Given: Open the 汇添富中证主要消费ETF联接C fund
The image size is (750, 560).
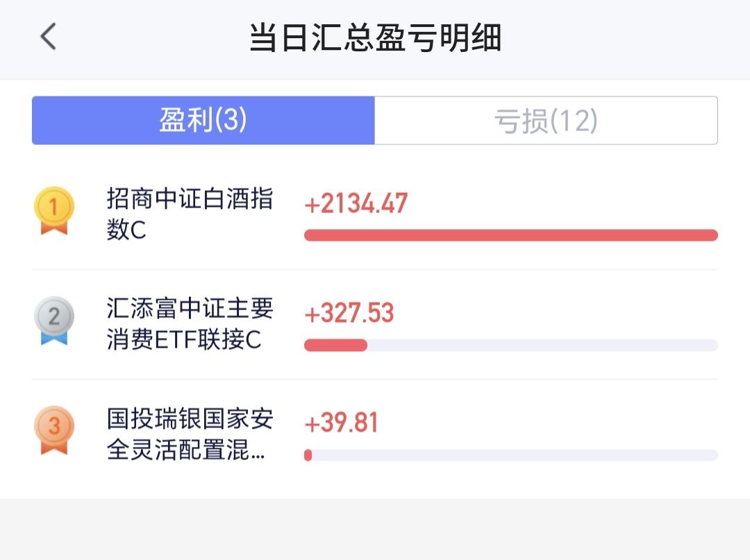Looking at the screenshot, I should 190,323.
